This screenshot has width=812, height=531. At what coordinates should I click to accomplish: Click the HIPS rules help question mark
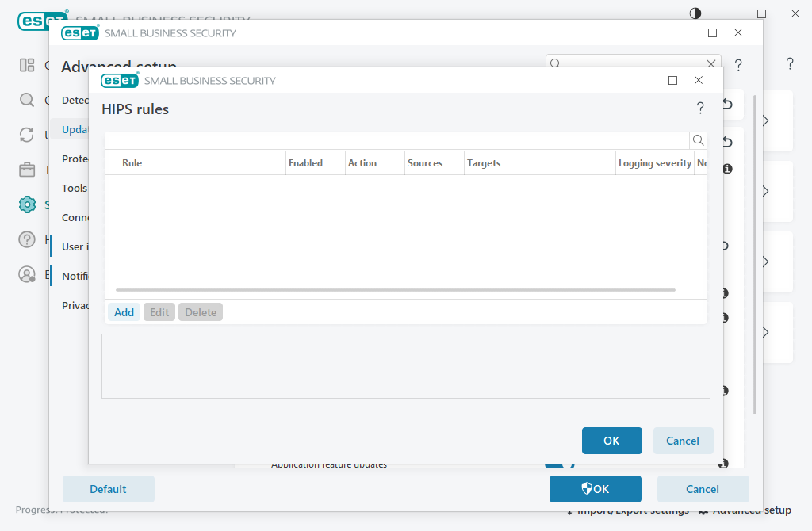(700, 109)
